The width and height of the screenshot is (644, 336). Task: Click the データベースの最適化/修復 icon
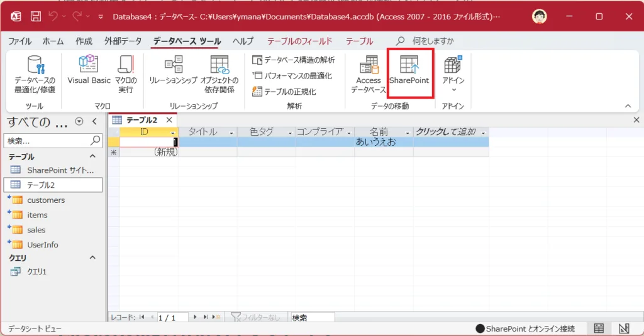[x=35, y=74]
